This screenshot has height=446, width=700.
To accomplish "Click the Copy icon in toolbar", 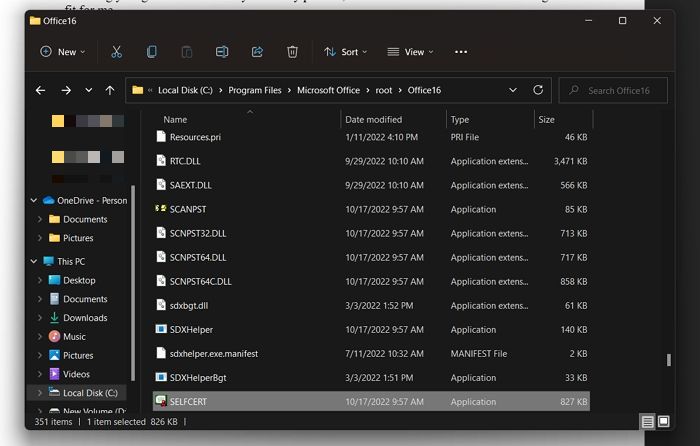I will pyautogui.click(x=152, y=52).
